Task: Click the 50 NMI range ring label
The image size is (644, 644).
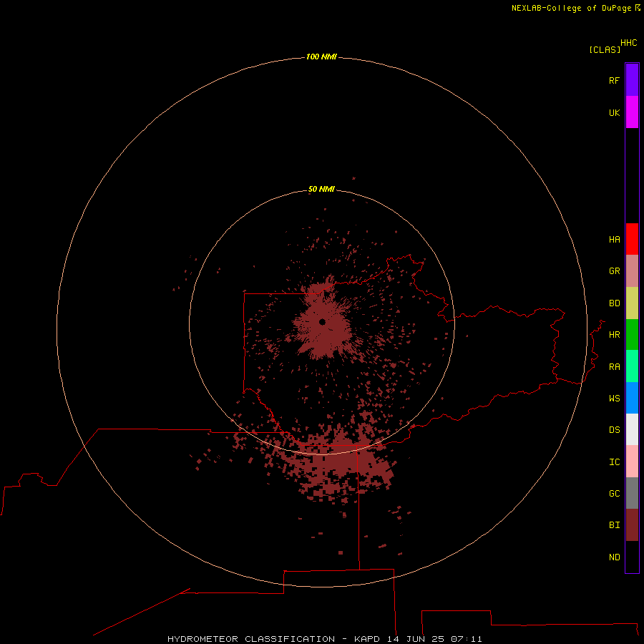Action: tap(321, 189)
